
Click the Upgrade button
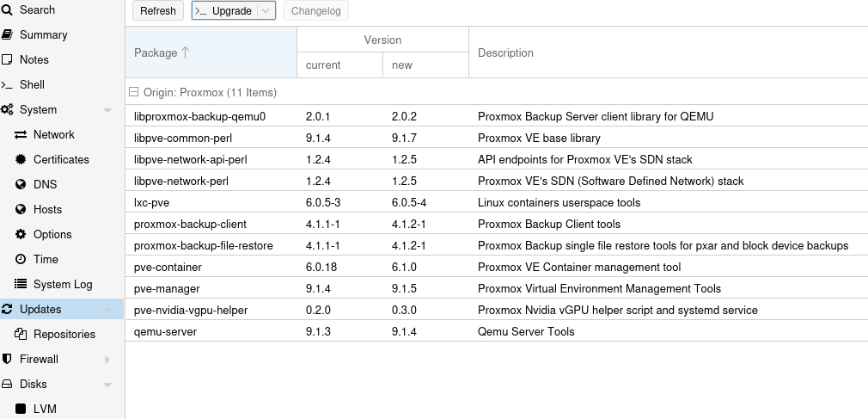click(x=223, y=11)
